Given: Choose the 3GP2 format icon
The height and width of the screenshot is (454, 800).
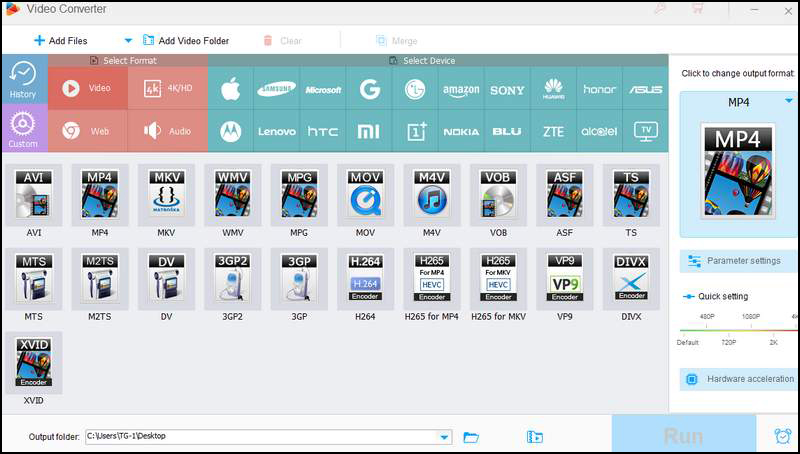Looking at the screenshot, I should 233,279.
